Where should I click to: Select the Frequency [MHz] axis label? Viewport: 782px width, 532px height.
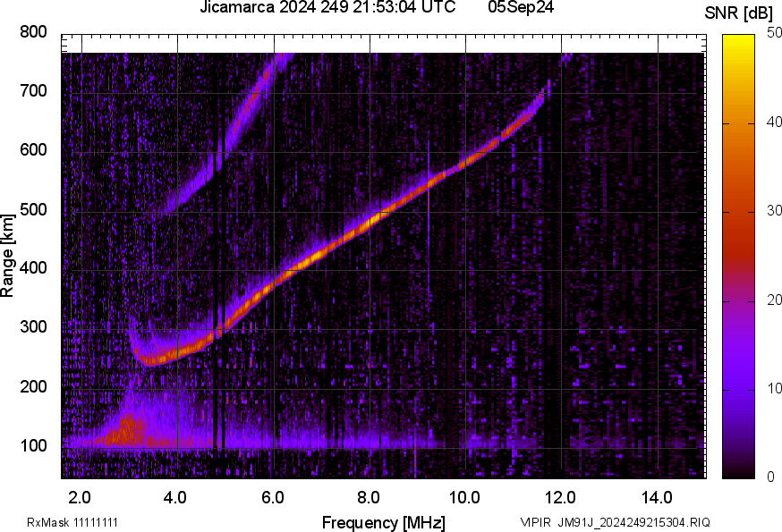click(x=383, y=522)
